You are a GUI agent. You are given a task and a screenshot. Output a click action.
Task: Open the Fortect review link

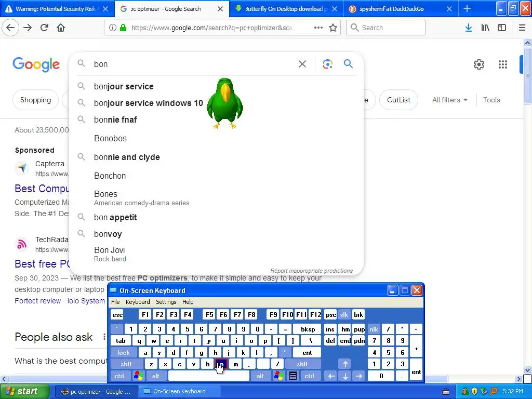click(x=37, y=301)
